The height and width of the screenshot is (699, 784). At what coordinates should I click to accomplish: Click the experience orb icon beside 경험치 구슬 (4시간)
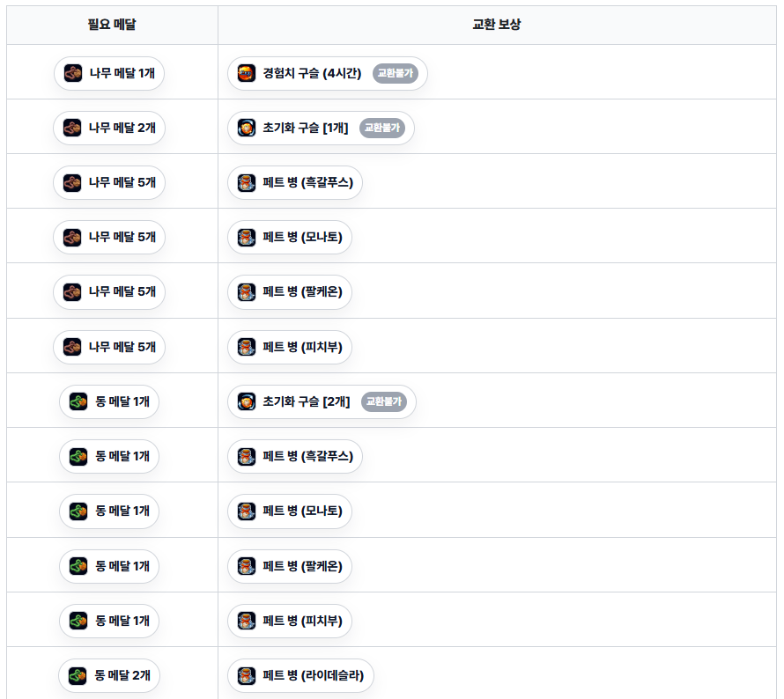point(247,73)
